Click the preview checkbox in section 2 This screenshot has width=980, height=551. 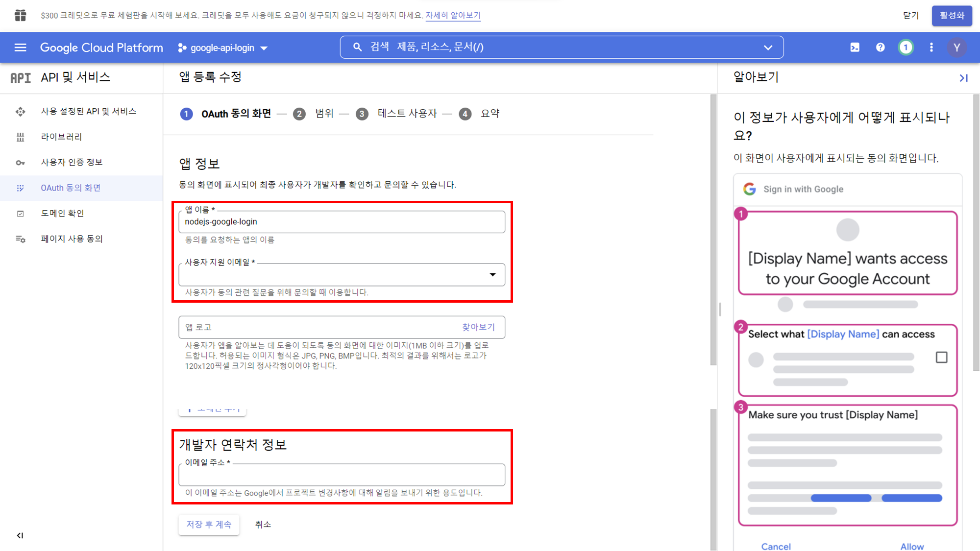pos(941,358)
